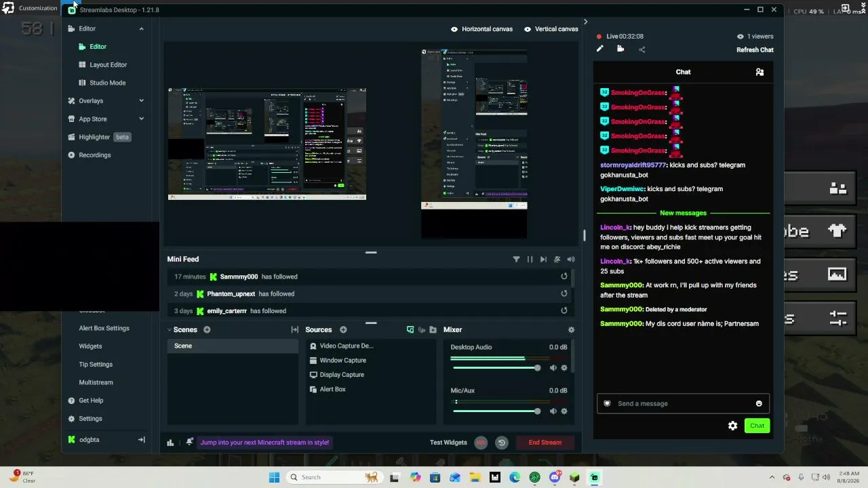
Task: Add a new source
Action: pos(343,330)
